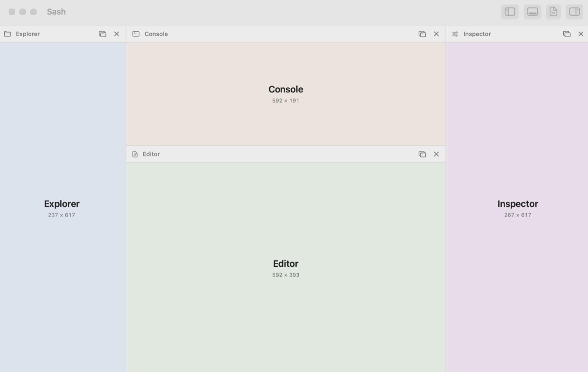Click the bold Explorer heading in pane
Viewport: 588px width, 372px height.
62,204
